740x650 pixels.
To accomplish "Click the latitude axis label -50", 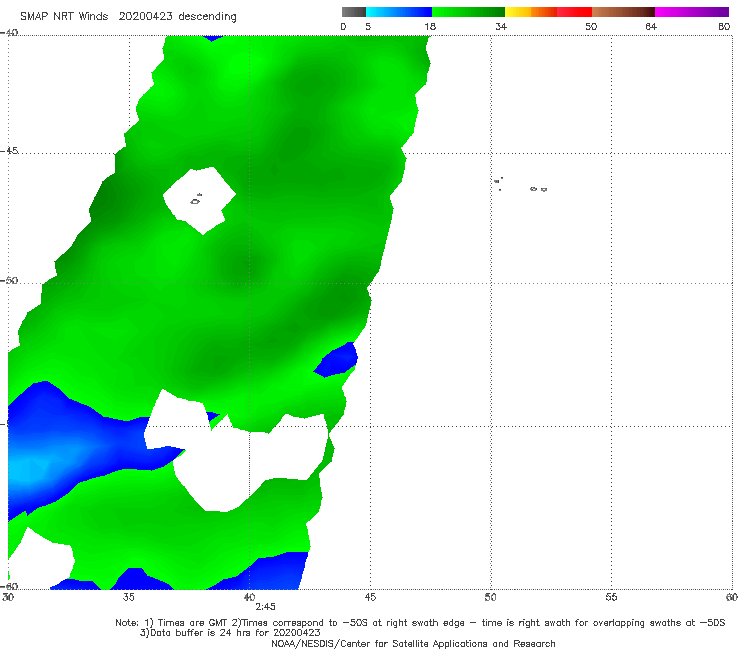I will pos(9,280).
